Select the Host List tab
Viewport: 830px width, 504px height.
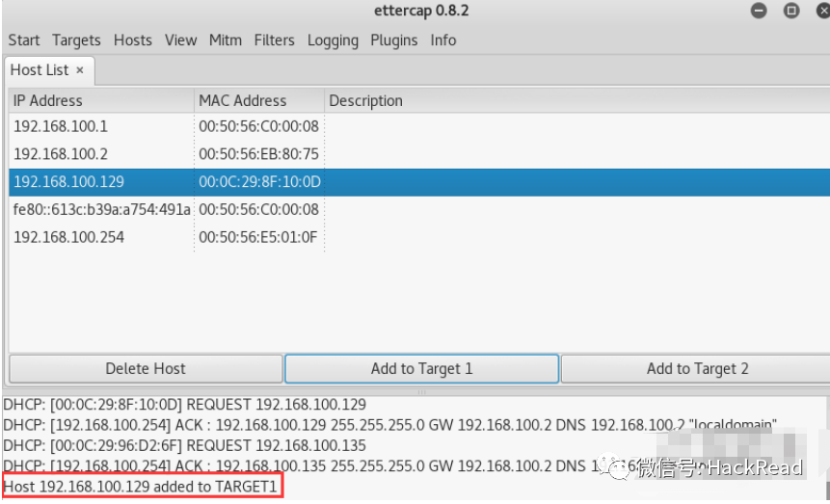pyautogui.click(x=40, y=70)
